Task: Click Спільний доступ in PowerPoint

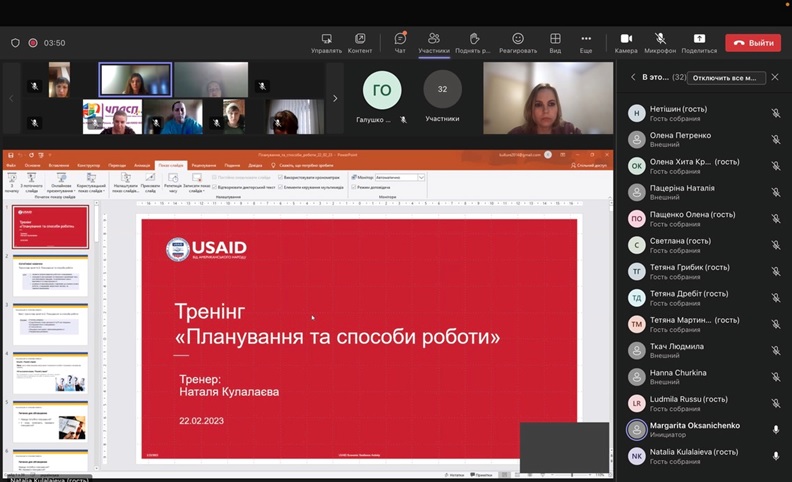Action: click(589, 165)
